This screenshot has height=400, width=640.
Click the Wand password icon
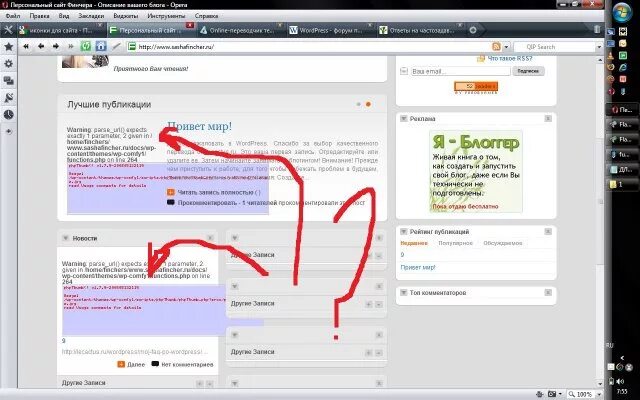[116, 47]
